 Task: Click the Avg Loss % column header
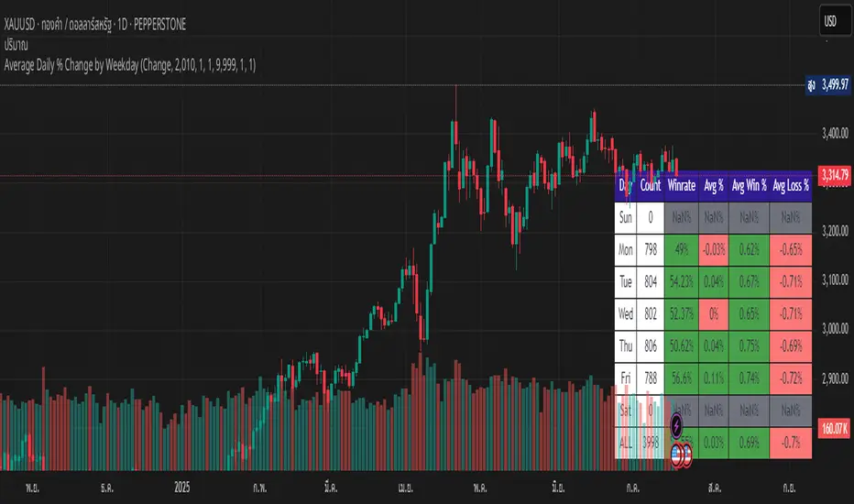click(x=791, y=186)
